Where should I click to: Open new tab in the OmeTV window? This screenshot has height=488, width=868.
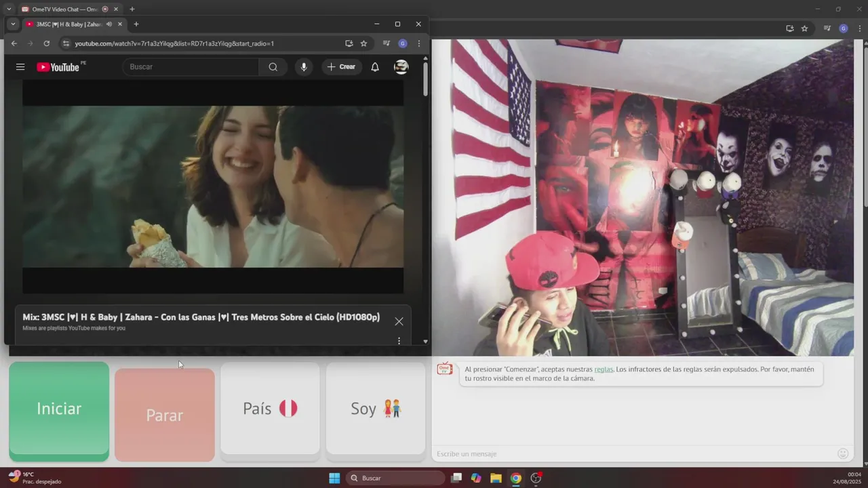tap(132, 9)
